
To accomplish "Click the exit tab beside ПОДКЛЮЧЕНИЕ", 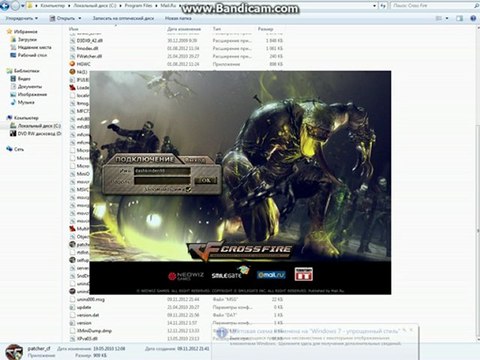I will point(195,160).
